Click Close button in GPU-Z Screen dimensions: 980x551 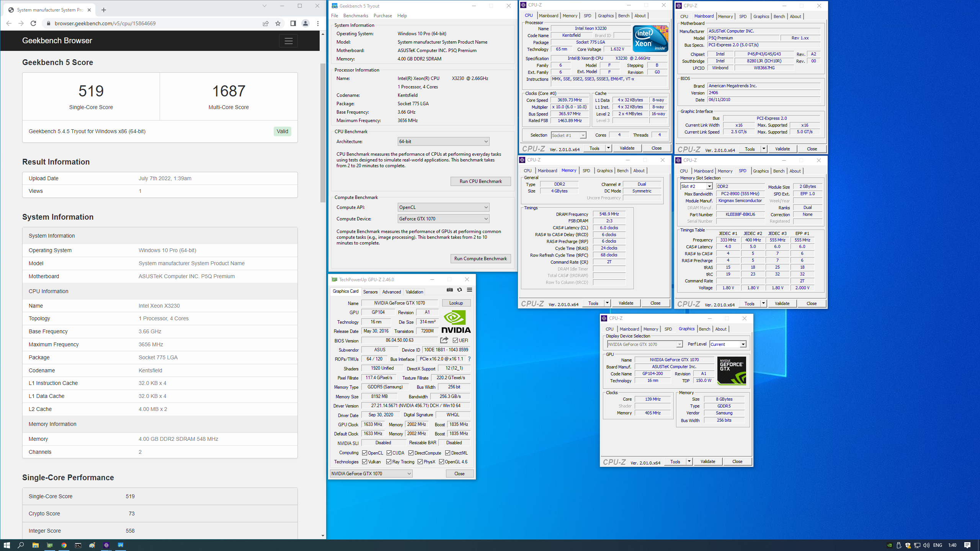(459, 473)
